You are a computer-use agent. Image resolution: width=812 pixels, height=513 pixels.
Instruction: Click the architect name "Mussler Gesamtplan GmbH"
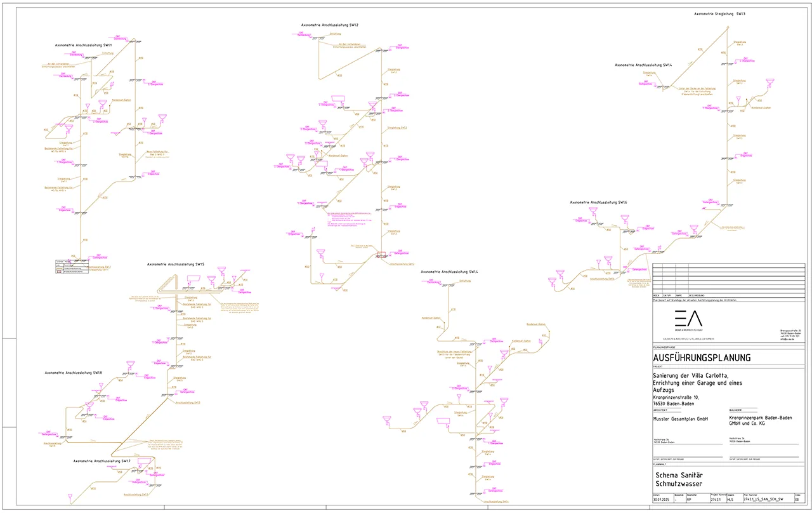pos(681,419)
